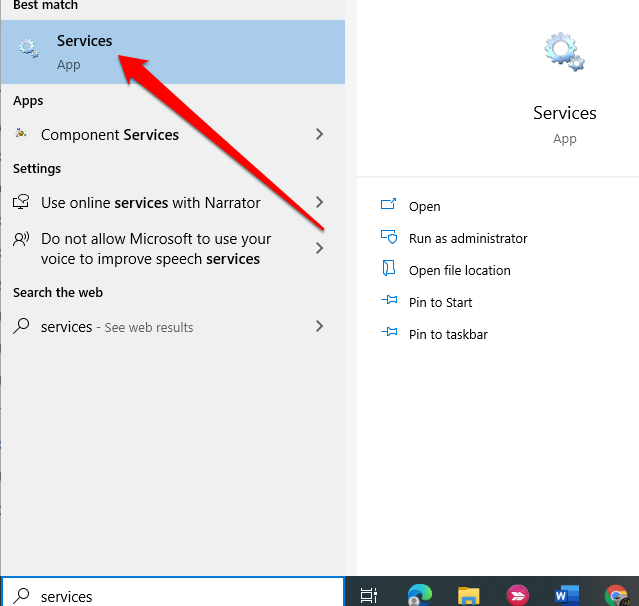Open Task View from the taskbar
This screenshot has width=639, height=606.
[368, 595]
